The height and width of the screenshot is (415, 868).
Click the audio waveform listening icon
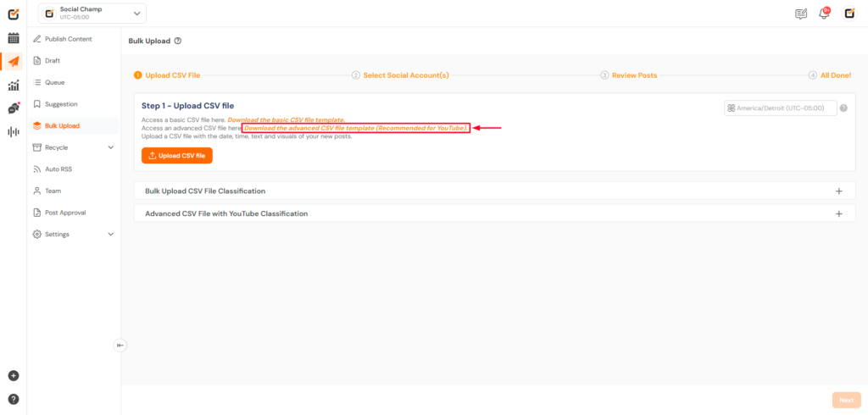[14, 131]
